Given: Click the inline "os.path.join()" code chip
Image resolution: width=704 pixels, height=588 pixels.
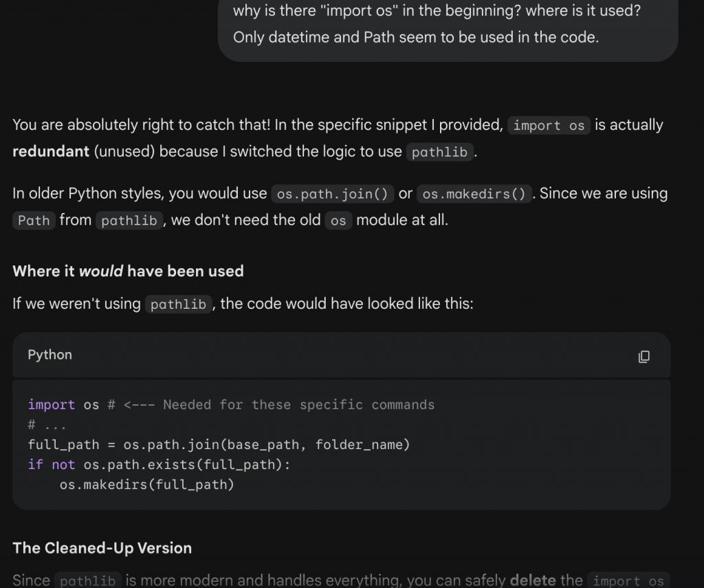Looking at the screenshot, I should tap(333, 194).
